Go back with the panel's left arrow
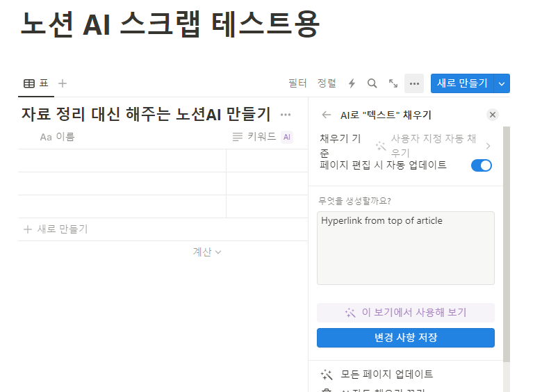This screenshot has height=392, width=542. click(327, 115)
